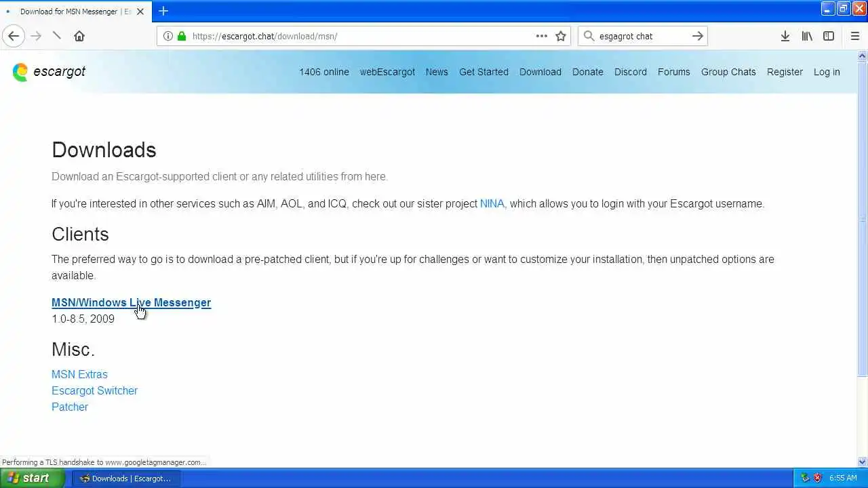This screenshot has width=868, height=488.
Task: Open Group Chats in navigation
Action: point(728,72)
